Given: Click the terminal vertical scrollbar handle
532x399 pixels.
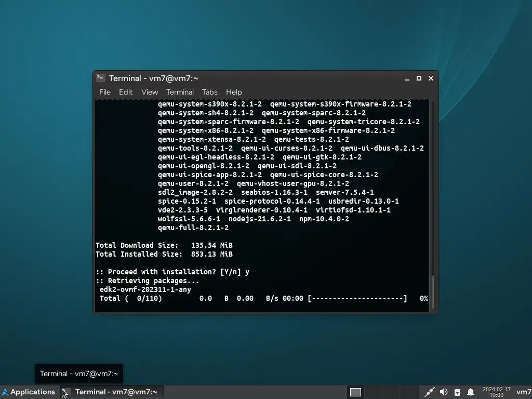Looking at the screenshot, I should pos(432,293).
